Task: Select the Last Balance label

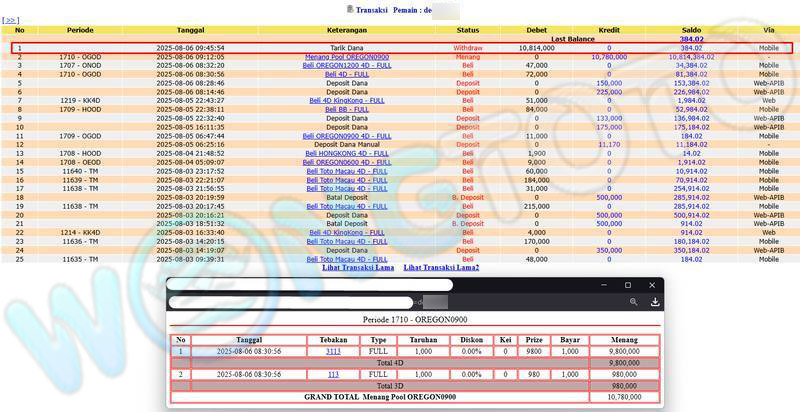Action: click(x=573, y=39)
